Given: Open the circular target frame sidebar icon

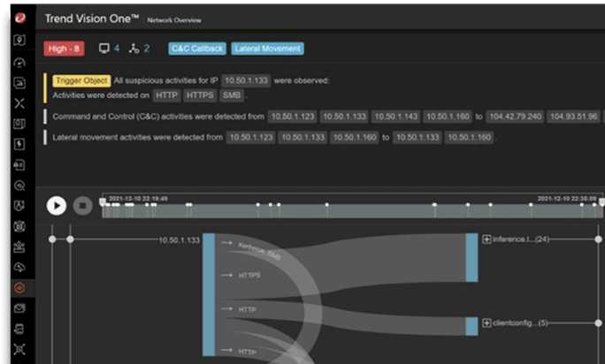Looking at the screenshot, I should click(x=19, y=226).
